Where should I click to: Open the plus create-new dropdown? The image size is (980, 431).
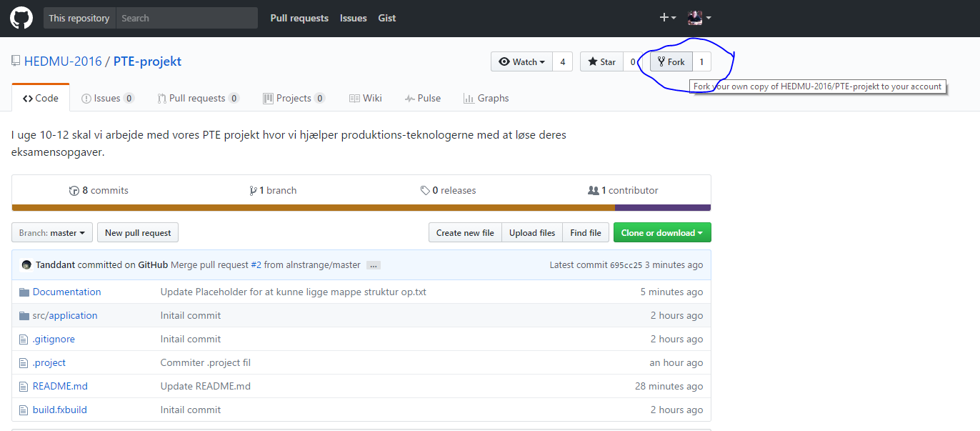pyautogui.click(x=667, y=18)
